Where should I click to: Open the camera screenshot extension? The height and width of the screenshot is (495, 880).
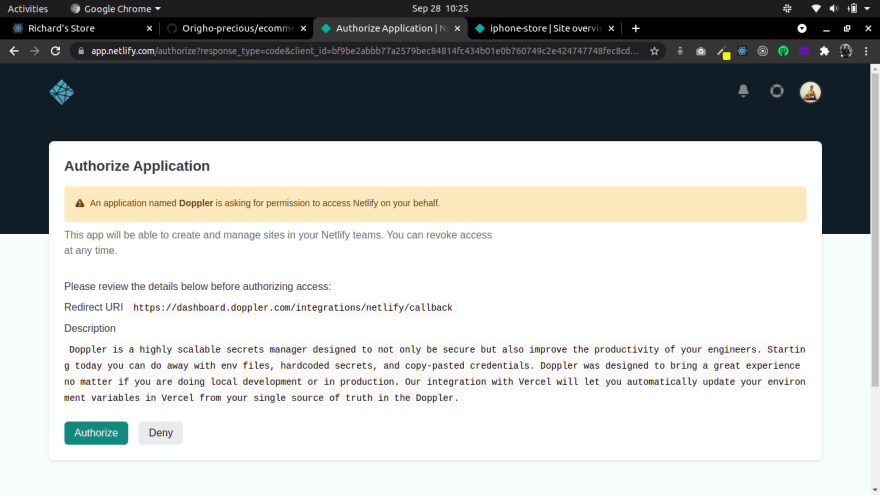click(700, 51)
